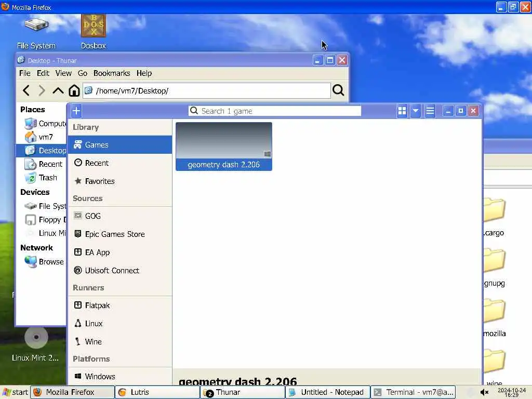Open the Lutris hamburger menu
The image size is (532, 399).
tap(430, 111)
